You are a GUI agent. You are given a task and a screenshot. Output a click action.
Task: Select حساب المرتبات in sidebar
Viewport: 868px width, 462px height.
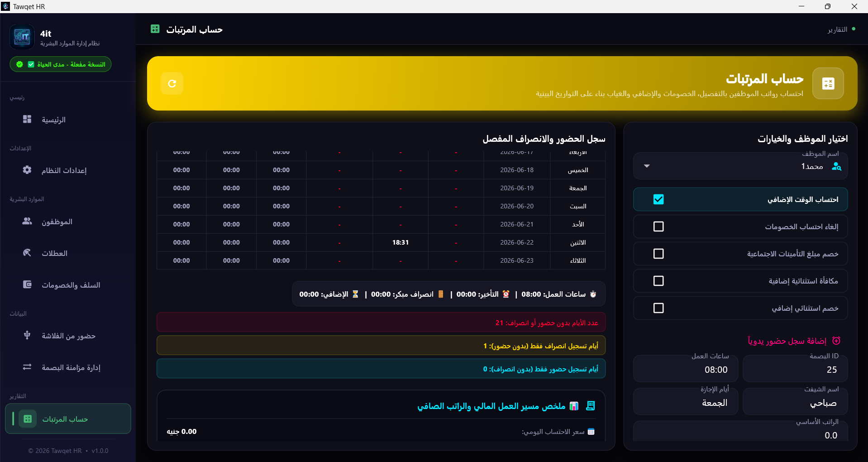tap(68, 419)
